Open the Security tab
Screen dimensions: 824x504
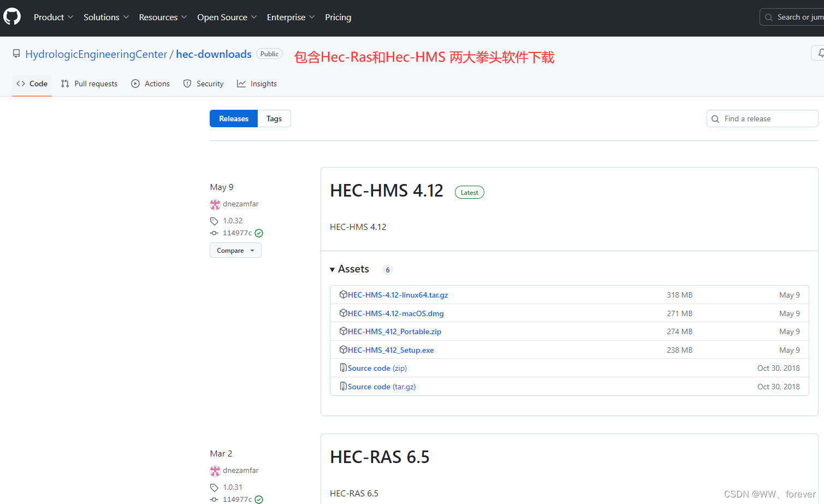point(203,84)
